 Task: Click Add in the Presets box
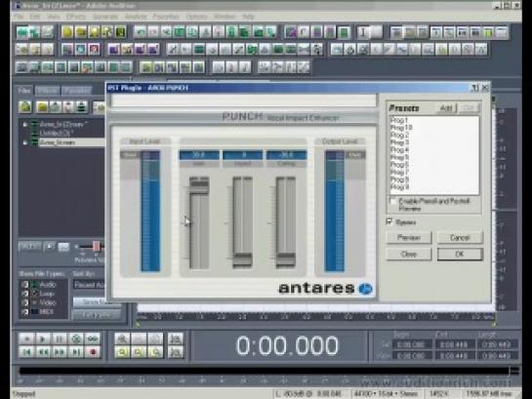pos(446,108)
